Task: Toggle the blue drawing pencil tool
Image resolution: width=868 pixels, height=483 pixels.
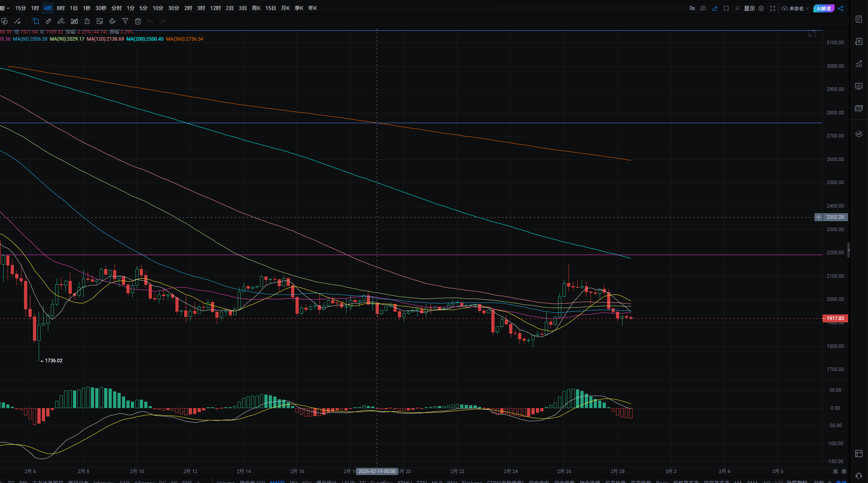Action: (715, 8)
